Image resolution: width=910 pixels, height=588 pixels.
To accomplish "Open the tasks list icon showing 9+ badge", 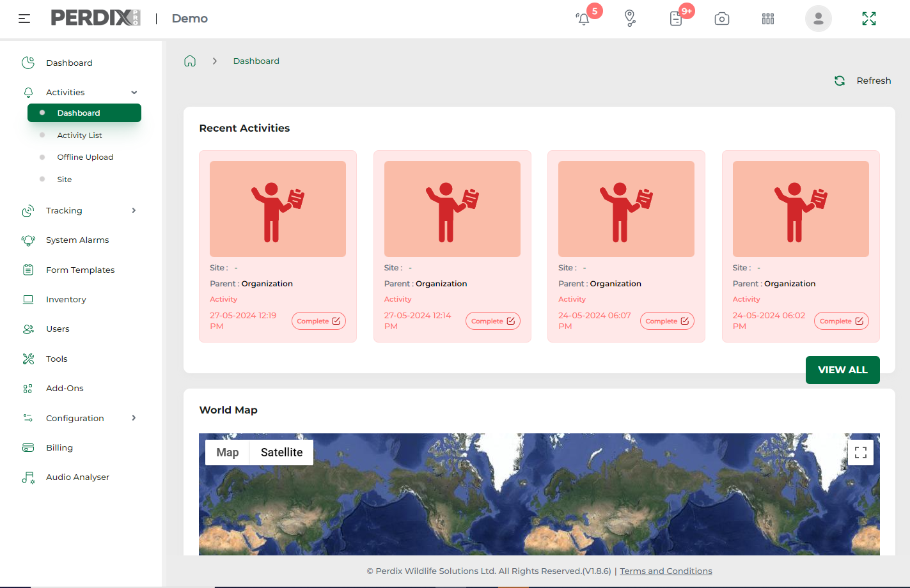I will 675,19.
